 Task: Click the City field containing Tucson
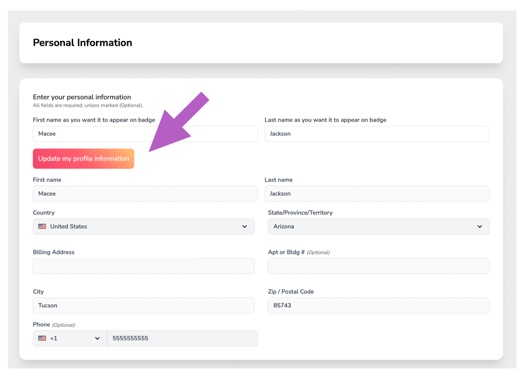[144, 306]
